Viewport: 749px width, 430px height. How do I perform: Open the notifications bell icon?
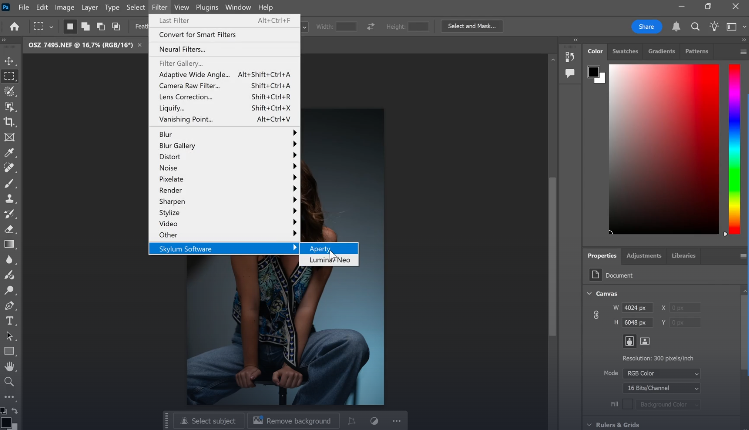click(676, 26)
